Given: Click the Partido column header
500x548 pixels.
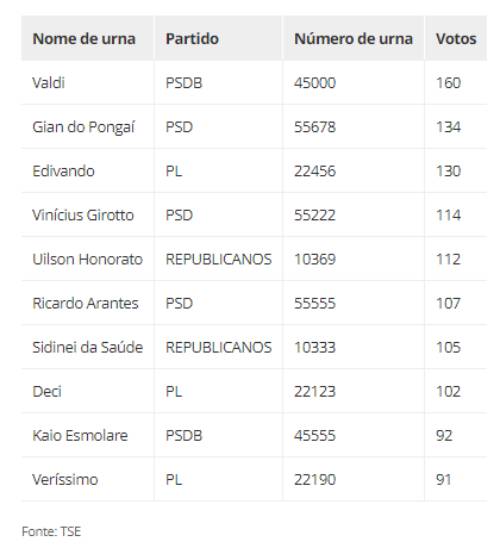Looking at the screenshot, I should (192, 38).
